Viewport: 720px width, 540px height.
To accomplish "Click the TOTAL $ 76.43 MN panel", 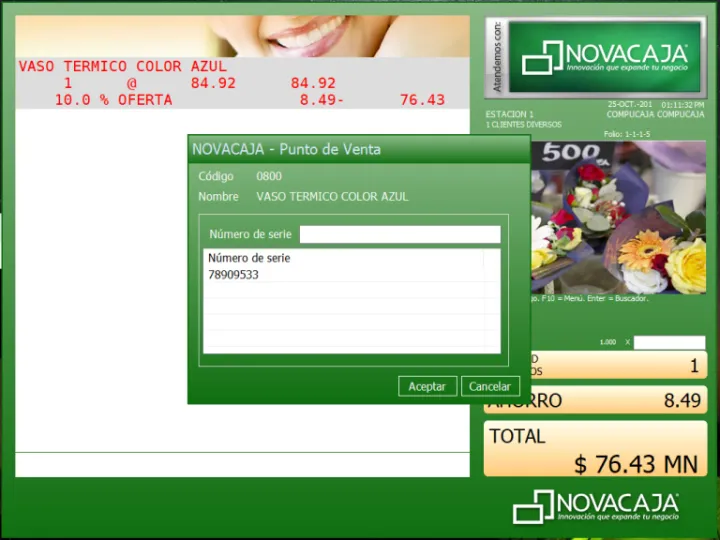I will [x=596, y=449].
